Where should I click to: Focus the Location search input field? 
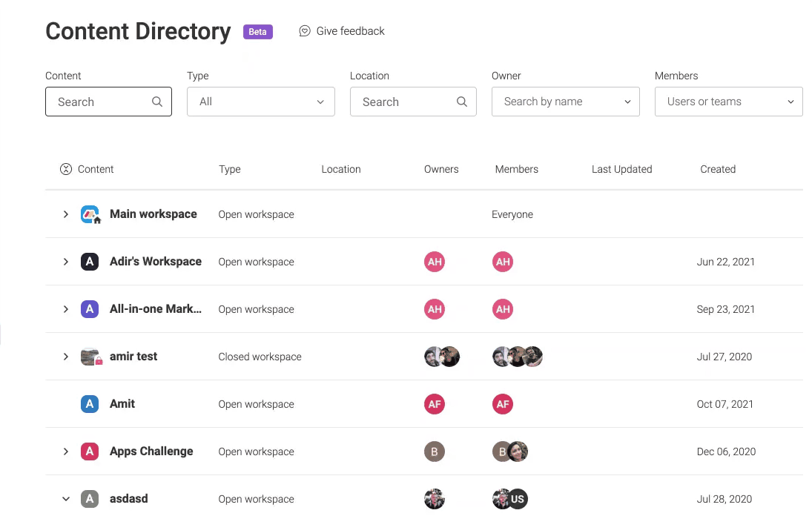(413, 102)
